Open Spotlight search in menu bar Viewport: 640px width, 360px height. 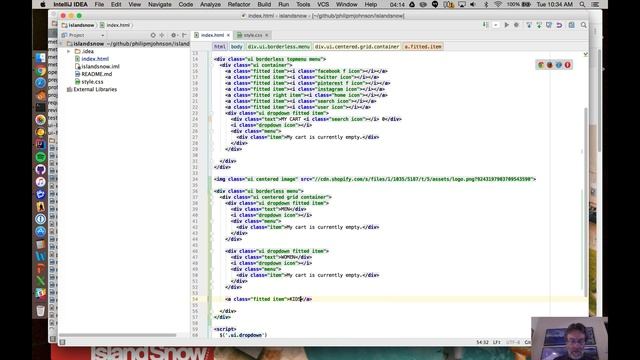(582, 4)
